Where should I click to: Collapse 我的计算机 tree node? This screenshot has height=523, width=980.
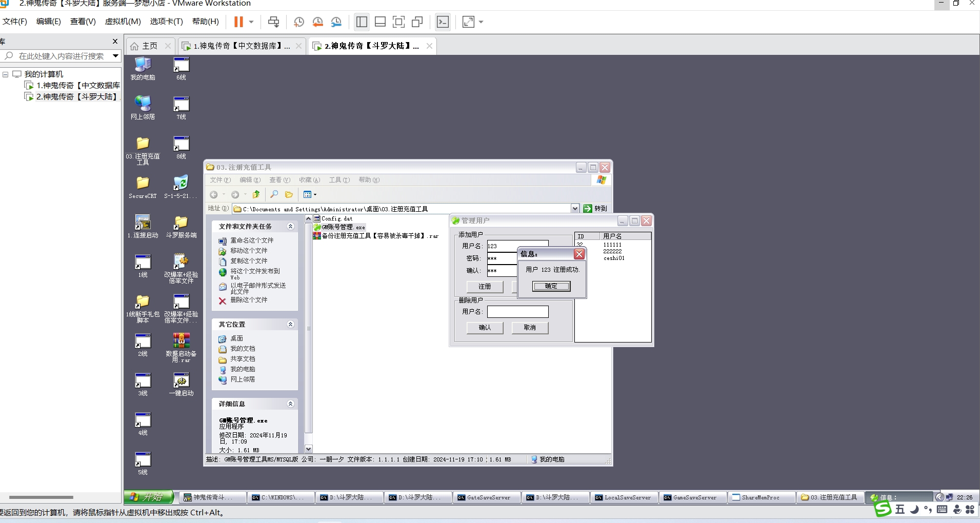[x=6, y=74]
